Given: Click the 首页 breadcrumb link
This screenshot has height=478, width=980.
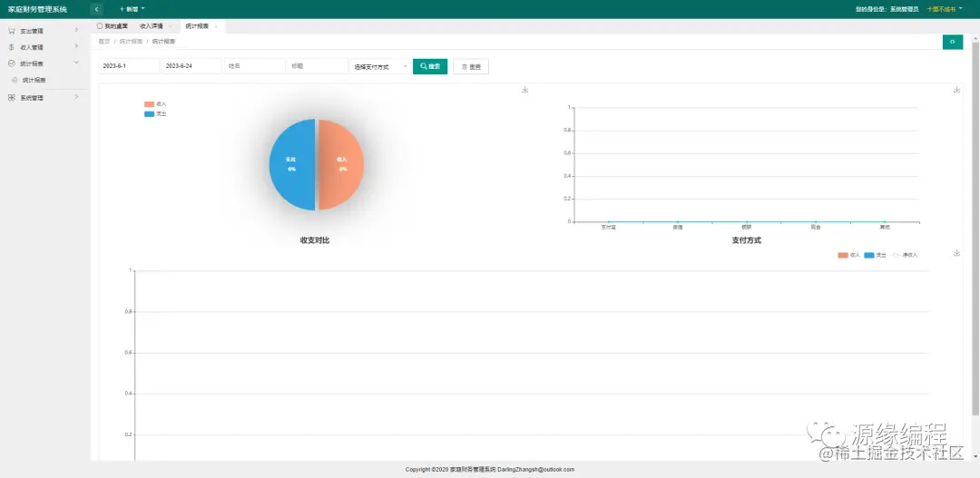Looking at the screenshot, I should [103, 41].
